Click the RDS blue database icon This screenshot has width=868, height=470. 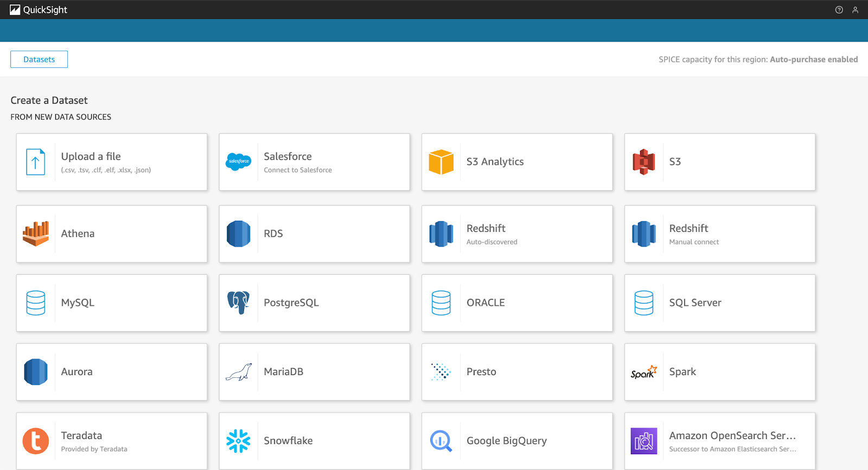pyautogui.click(x=239, y=234)
